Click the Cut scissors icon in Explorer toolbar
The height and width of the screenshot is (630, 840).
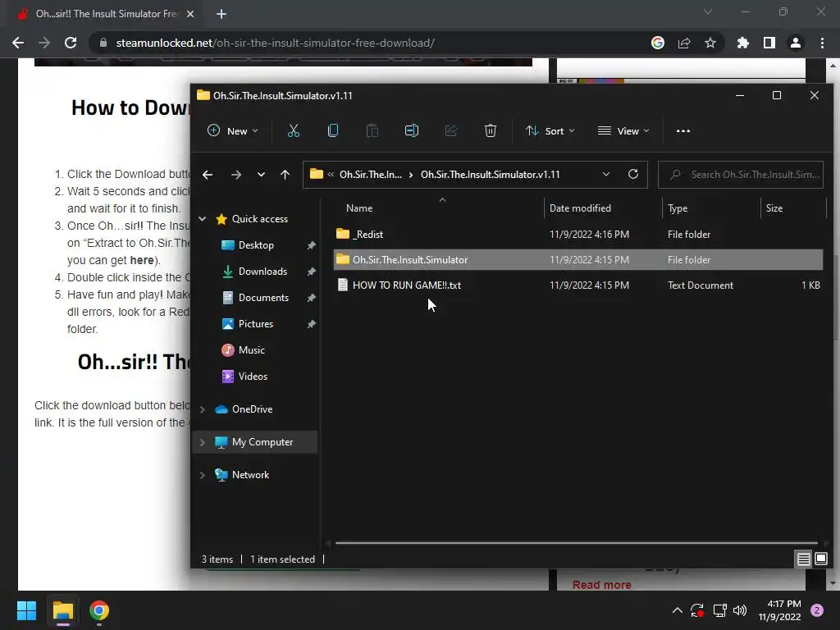click(294, 130)
